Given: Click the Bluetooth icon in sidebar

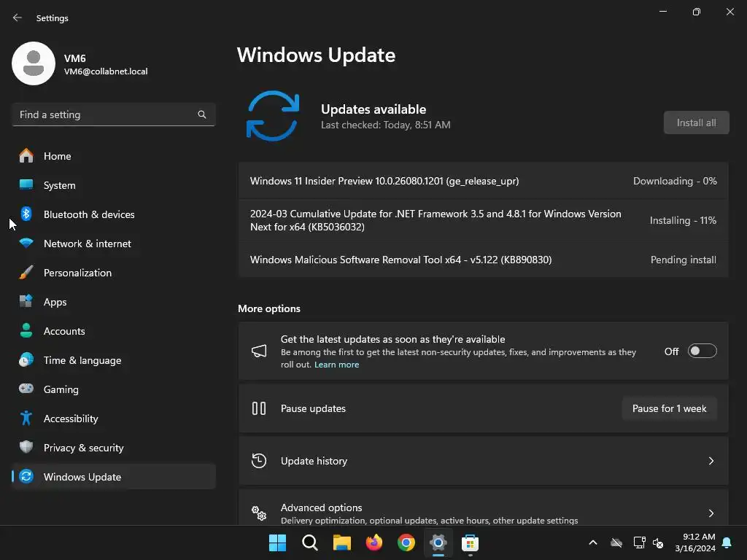Looking at the screenshot, I should pyautogui.click(x=26, y=214).
